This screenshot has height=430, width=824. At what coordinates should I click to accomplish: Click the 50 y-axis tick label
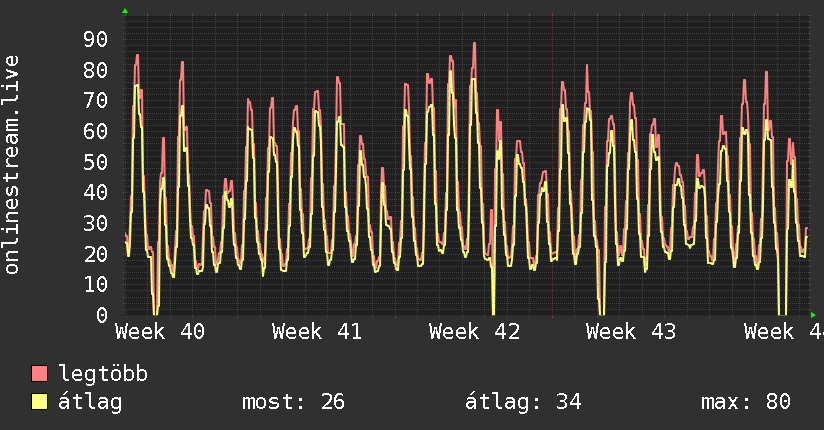[96, 162]
